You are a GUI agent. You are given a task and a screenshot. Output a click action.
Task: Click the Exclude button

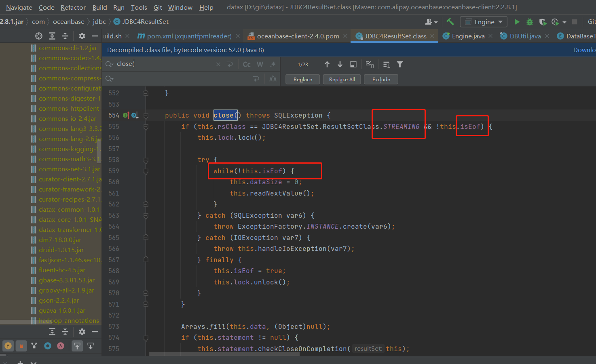(x=381, y=80)
